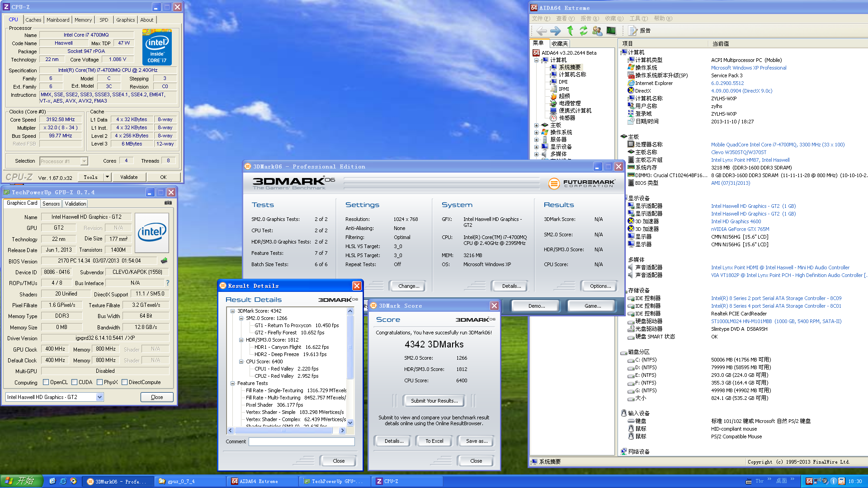Open Graphics tab in CPU-Z
The width and height of the screenshot is (868, 488).
(126, 20)
